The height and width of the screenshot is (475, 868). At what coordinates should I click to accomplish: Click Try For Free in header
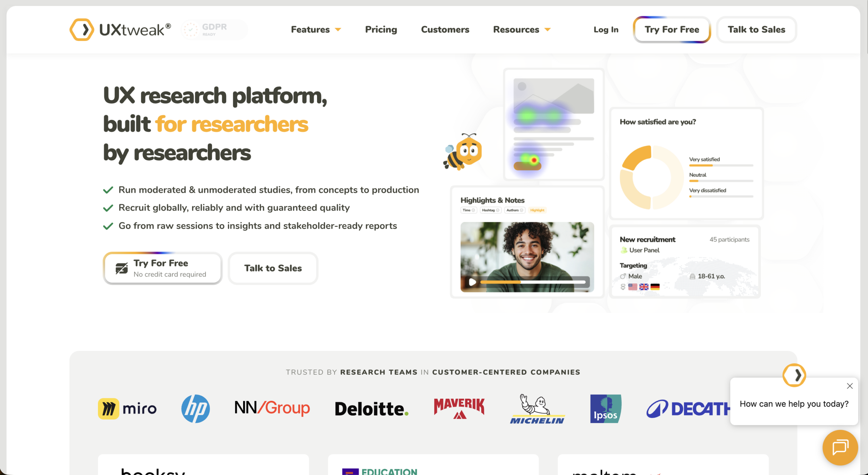pyautogui.click(x=672, y=29)
